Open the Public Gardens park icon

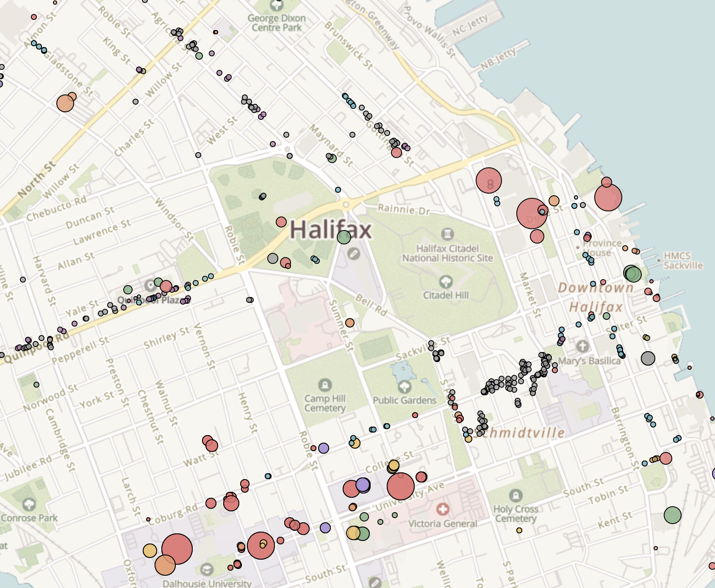405,386
